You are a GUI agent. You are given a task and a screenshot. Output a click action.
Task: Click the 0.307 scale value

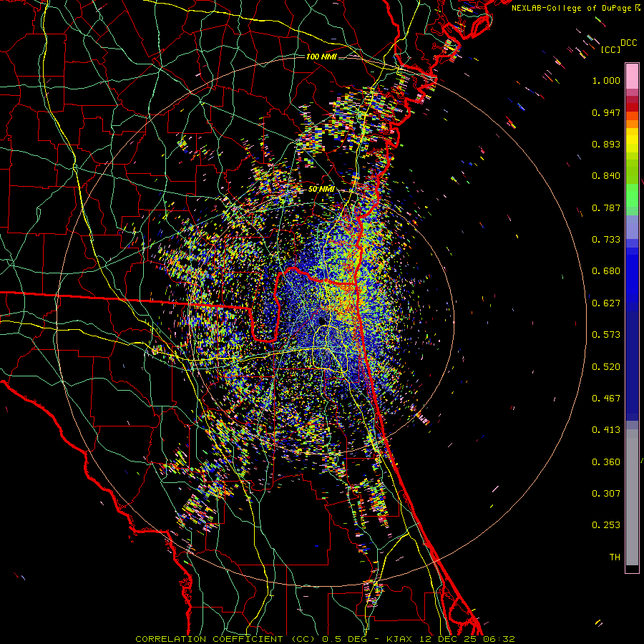(x=606, y=494)
